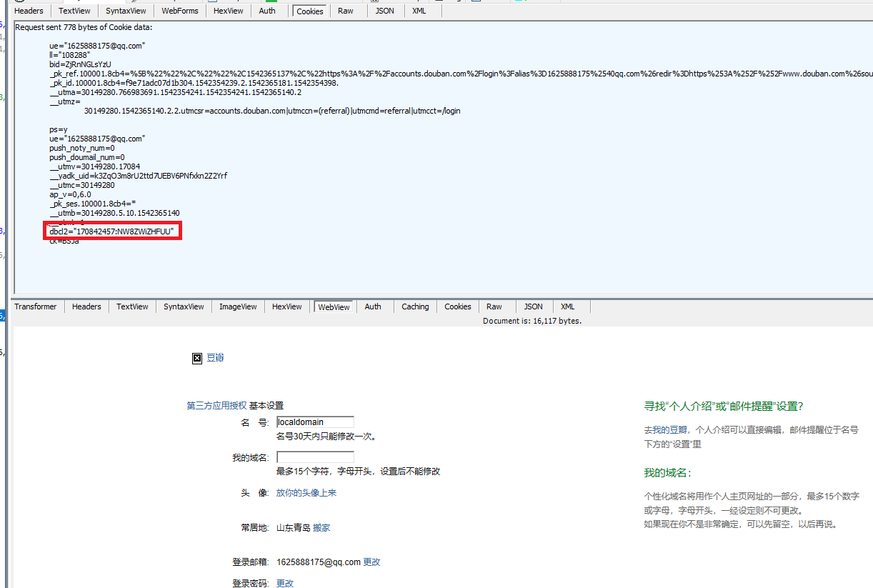Switch to the request TextView tab

point(74,11)
